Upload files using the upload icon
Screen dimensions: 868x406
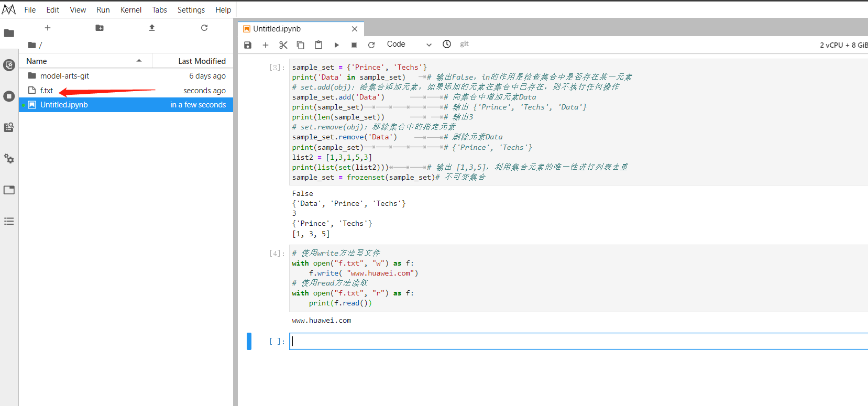pyautogui.click(x=152, y=28)
